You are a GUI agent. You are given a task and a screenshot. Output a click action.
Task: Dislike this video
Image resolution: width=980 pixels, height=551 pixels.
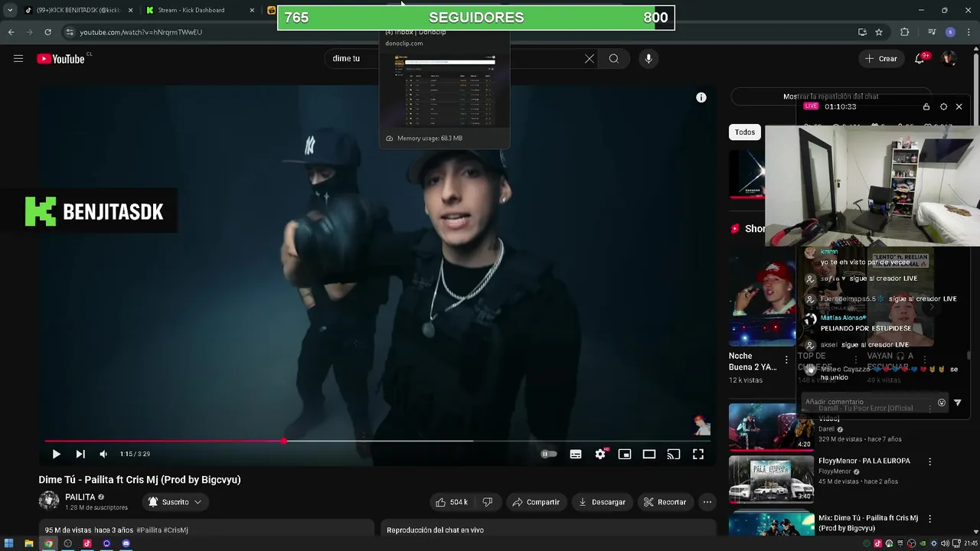pos(488,502)
